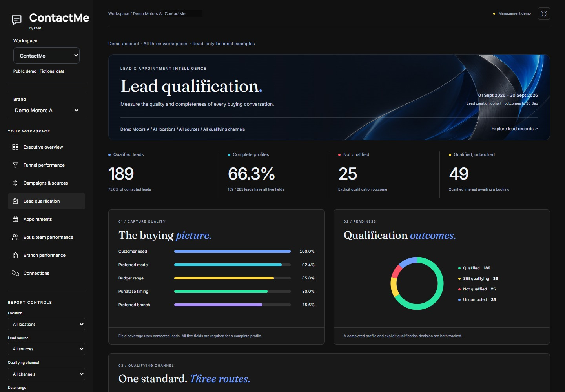
Task: Click the Not qualified 25 legend entry
Action: (477, 289)
